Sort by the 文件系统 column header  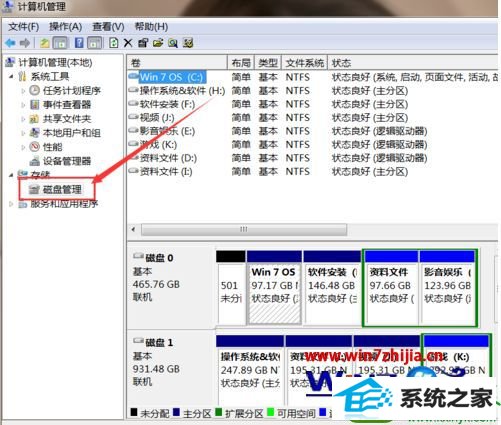(x=305, y=63)
